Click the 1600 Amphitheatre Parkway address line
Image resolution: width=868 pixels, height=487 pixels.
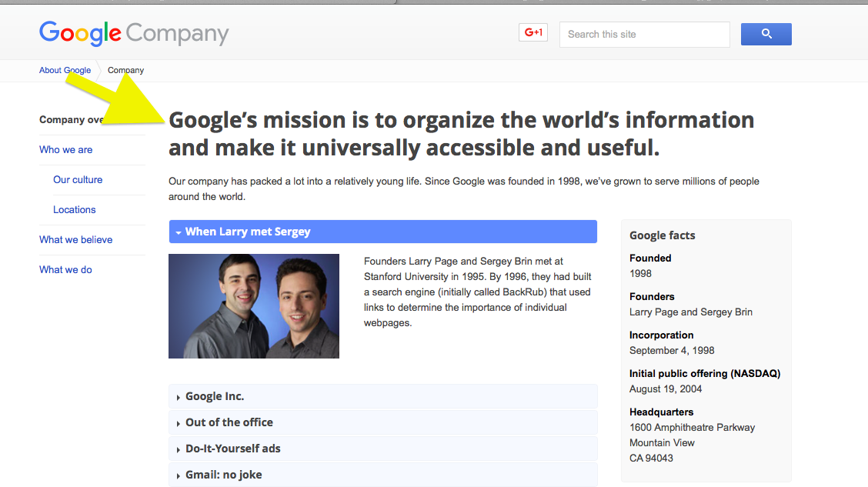coord(692,427)
